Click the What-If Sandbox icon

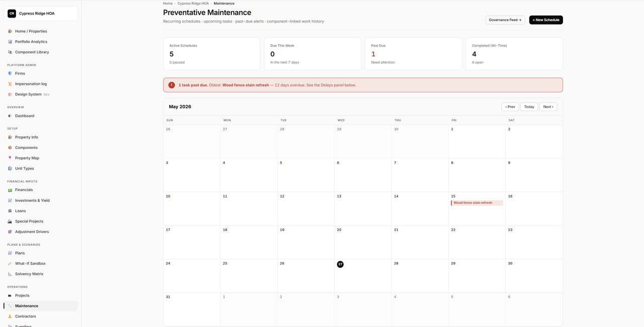pyautogui.click(x=10, y=264)
